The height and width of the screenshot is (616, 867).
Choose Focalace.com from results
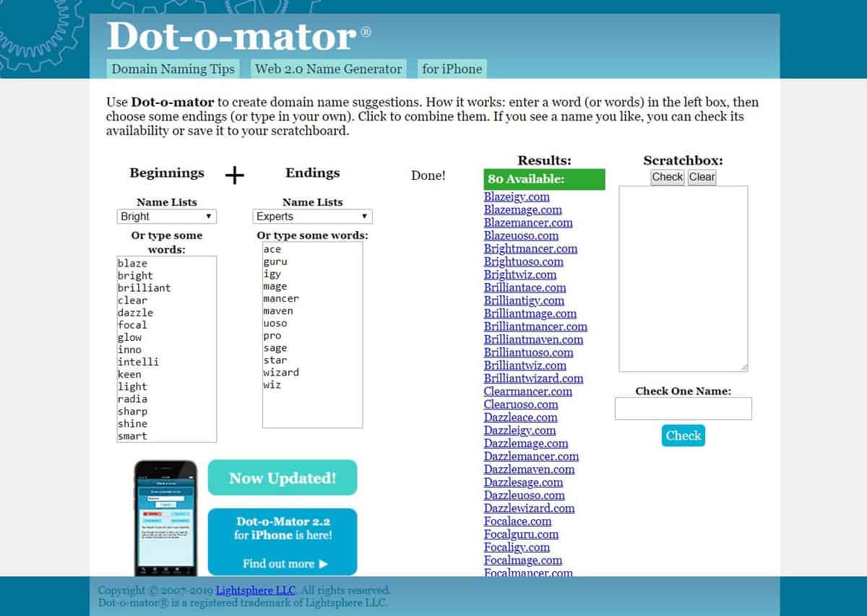click(x=517, y=521)
